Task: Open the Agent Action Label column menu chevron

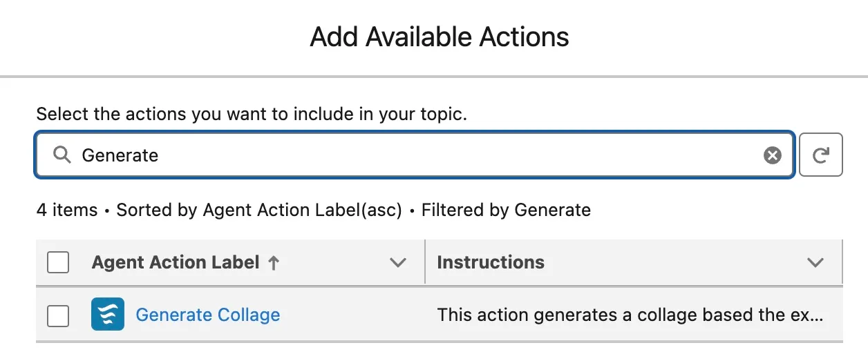Action: click(x=398, y=262)
